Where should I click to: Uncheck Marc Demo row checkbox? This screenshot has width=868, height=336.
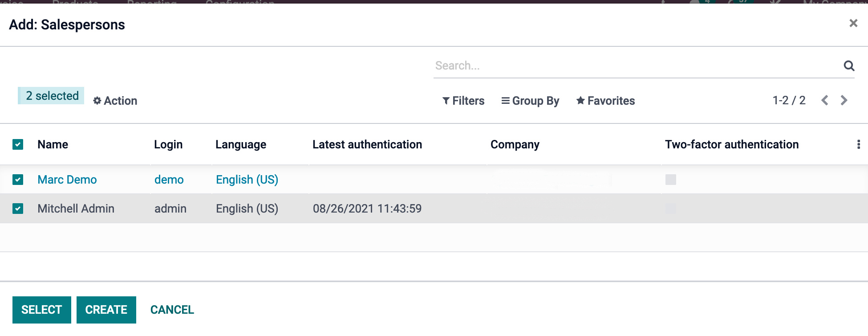(18, 180)
